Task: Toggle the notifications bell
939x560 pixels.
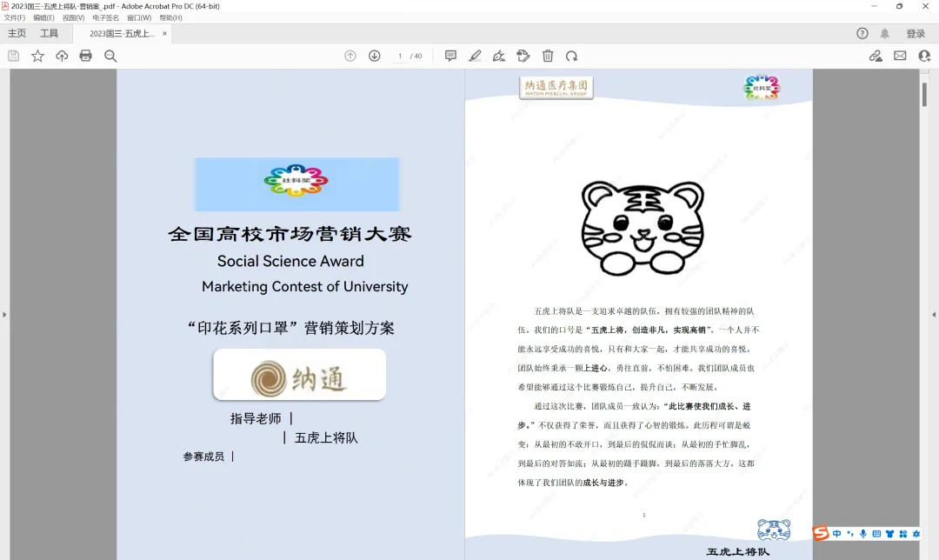Action: (883, 33)
